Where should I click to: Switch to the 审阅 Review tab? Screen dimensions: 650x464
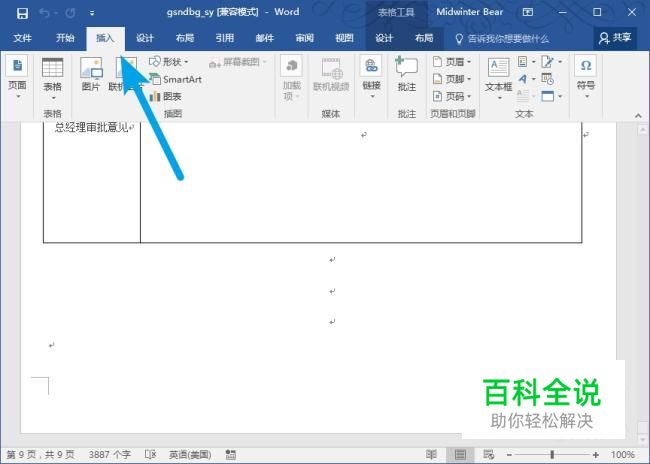304,38
